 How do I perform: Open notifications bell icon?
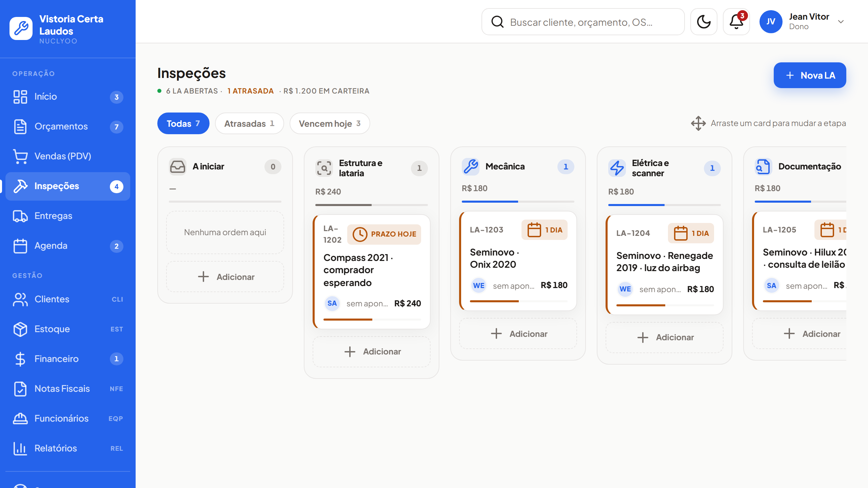[736, 22]
